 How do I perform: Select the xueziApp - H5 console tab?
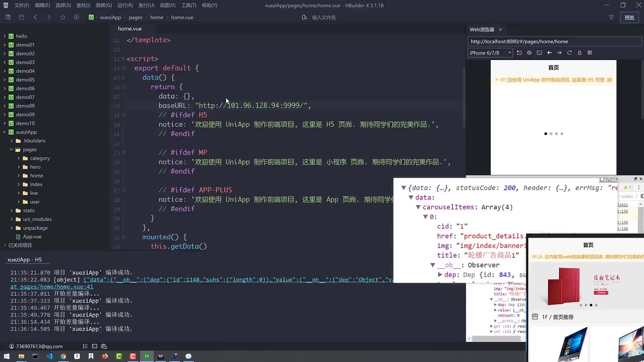click(x=24, y=259)
